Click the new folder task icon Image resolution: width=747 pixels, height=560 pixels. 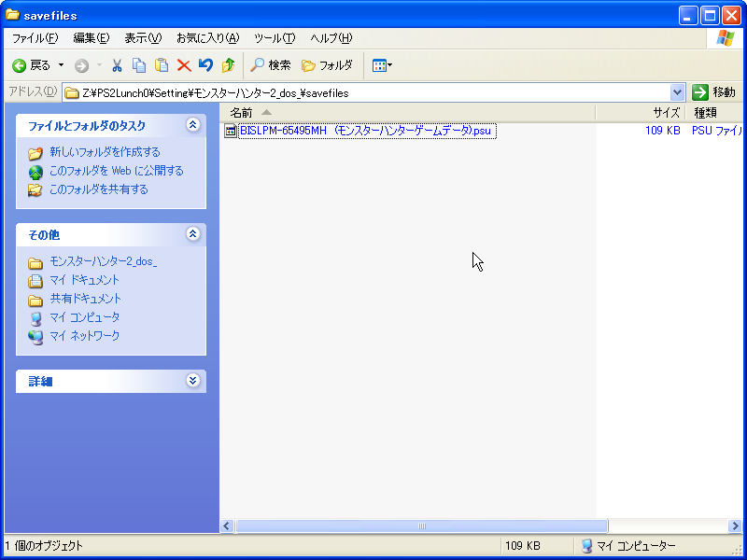pos(35,153)
